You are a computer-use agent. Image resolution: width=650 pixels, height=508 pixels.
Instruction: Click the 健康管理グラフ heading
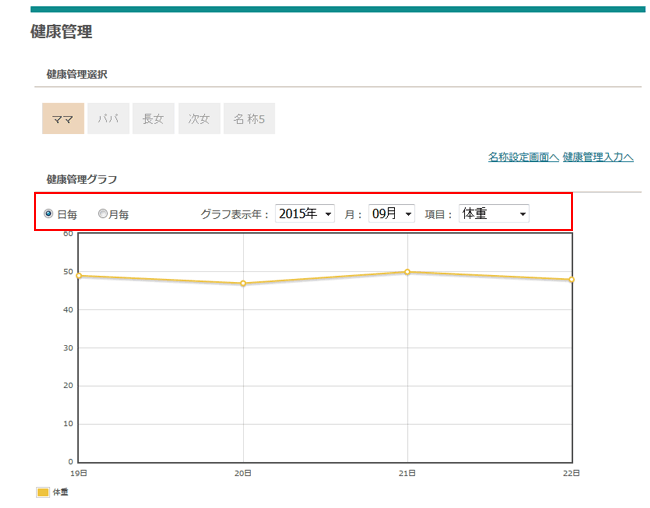point(82,180)
